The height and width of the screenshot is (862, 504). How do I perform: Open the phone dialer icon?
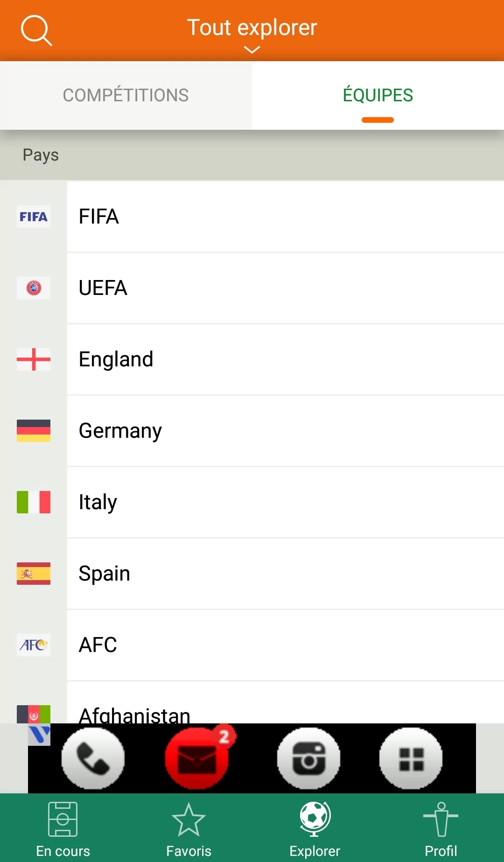[93, 758]
